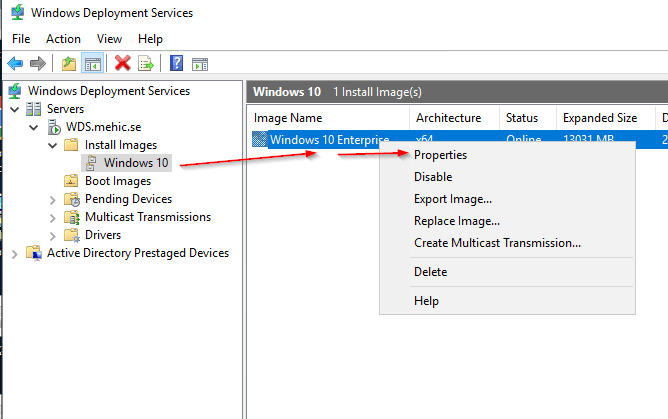Screen dimensions: 668x419
Task: Click the red Delete X toolbar icon
Action: point(123,63)
